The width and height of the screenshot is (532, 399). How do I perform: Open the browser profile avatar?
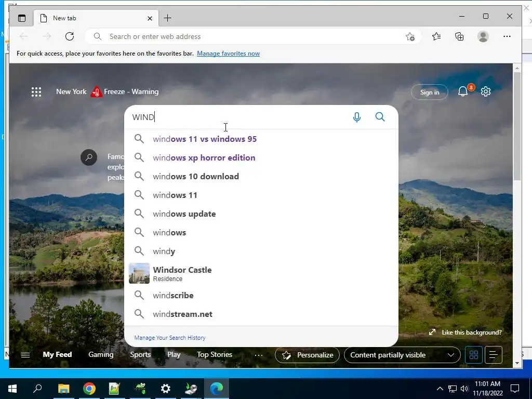coord(483,36)
